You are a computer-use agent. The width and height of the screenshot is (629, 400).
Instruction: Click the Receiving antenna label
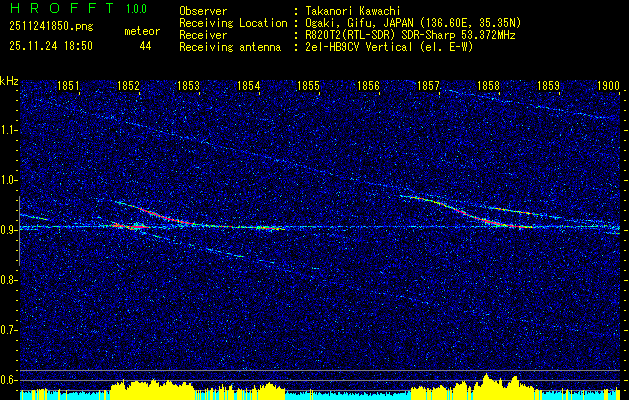pyautogui.click(x=230, y=47)
